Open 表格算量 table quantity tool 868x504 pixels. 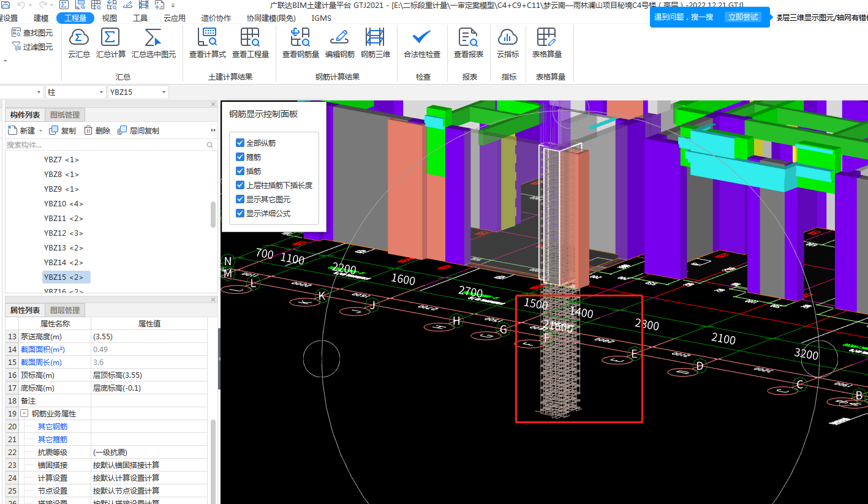pyautogui.click(x=546, y=43)
